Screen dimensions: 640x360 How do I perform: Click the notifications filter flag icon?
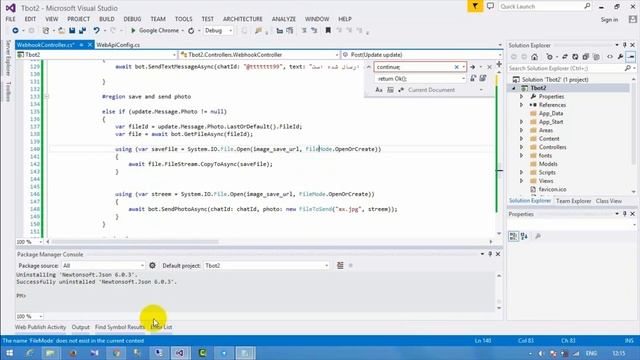[475, 7]
